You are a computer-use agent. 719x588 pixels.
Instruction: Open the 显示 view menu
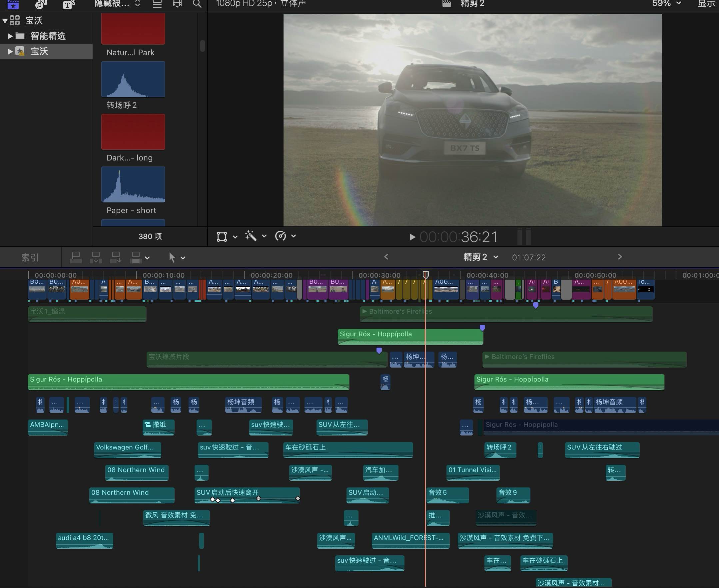(706, 3)
